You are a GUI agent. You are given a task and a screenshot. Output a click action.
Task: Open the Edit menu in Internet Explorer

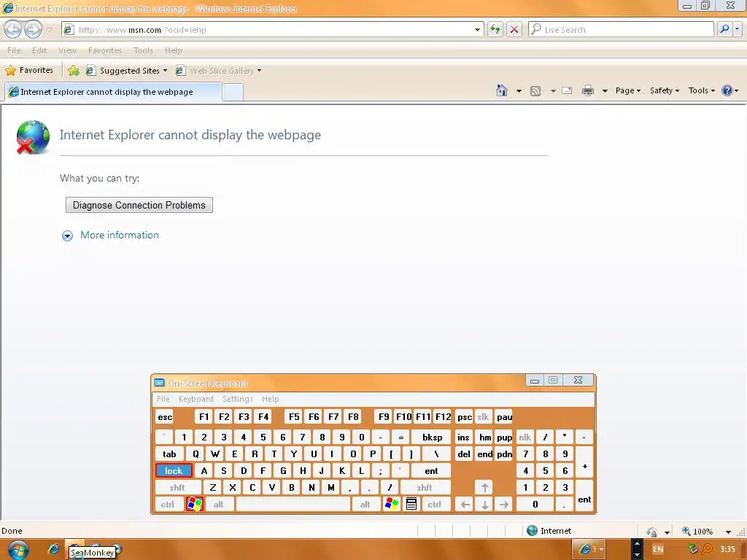point(39,50)
